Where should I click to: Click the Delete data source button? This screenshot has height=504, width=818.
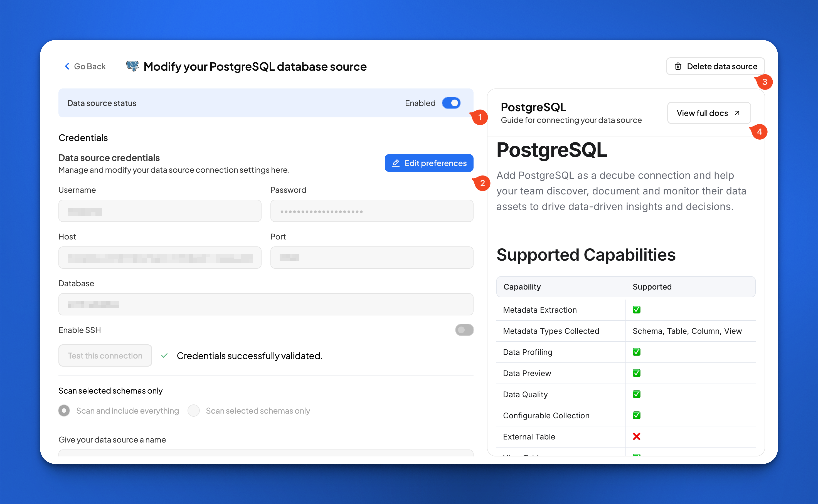point(715,66)
